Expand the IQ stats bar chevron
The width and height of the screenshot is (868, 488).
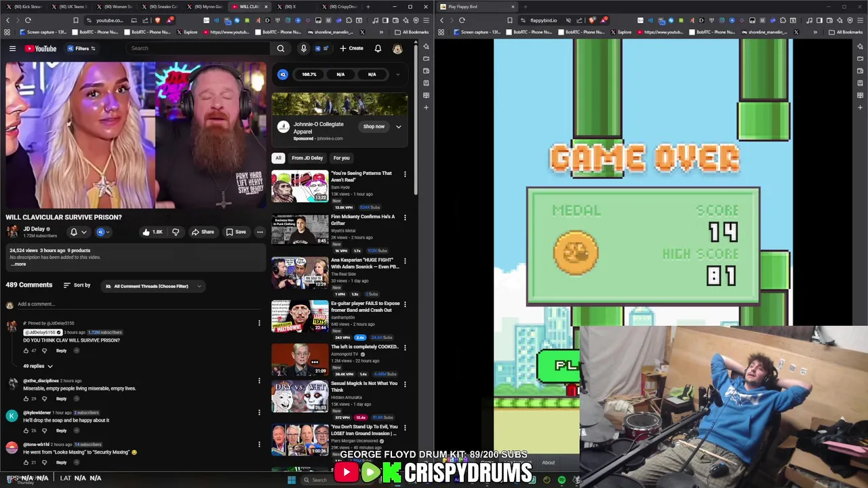(x=398, y=75)
